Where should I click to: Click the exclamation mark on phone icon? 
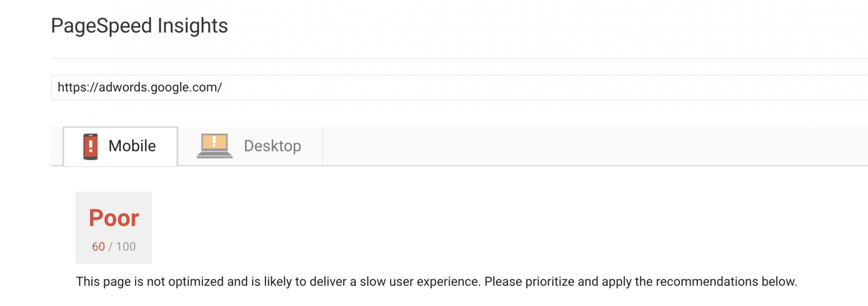point(90,145)
